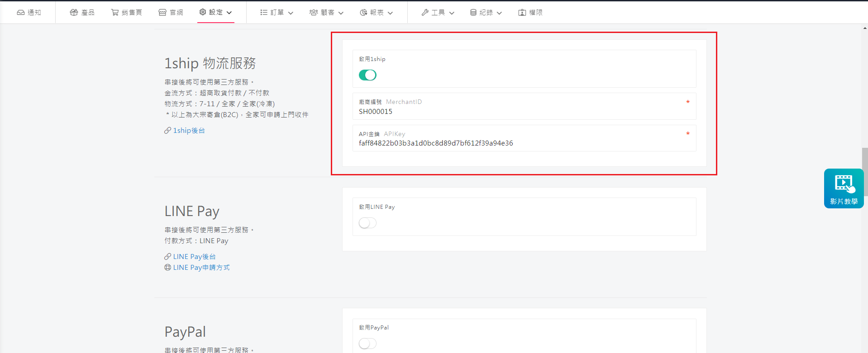Click the 通知 inbox icon
868x353 pixels.
(21, 13)
